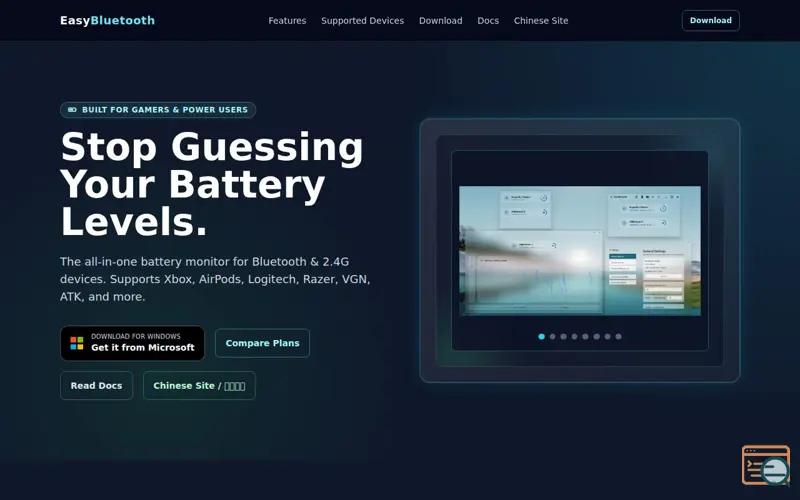Open Docs in the top navigation

click(488, 21)
